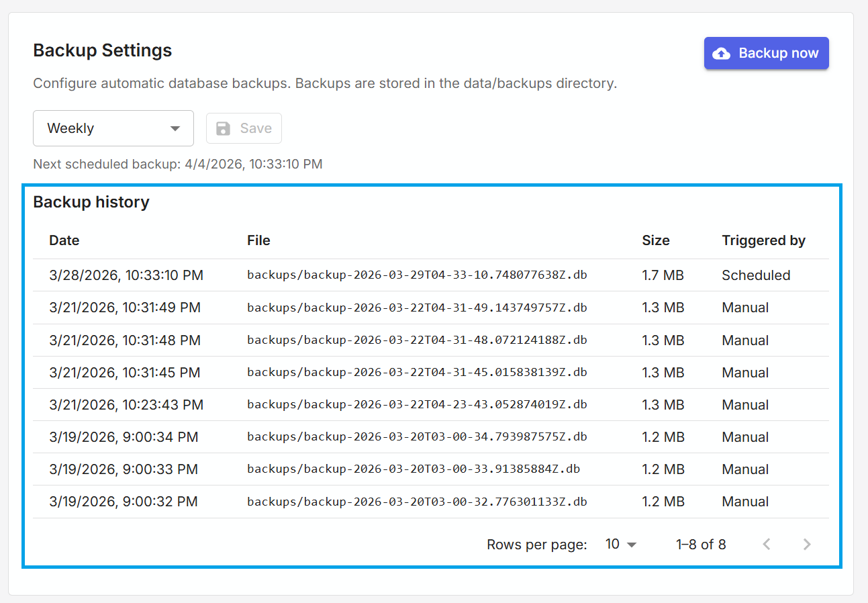Expand the page size selector near pagination
This screenshot has width=868, height=603.
[x=618, y=545]
